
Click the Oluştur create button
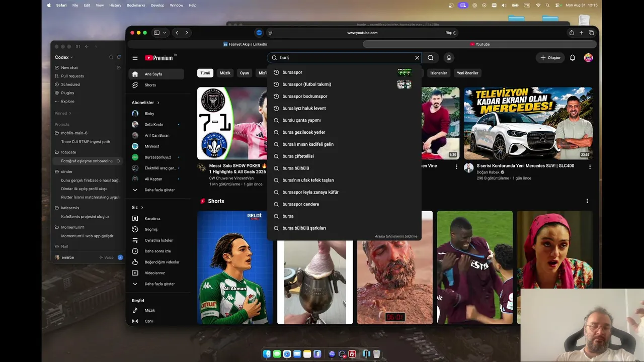click(x=550, y=58)
